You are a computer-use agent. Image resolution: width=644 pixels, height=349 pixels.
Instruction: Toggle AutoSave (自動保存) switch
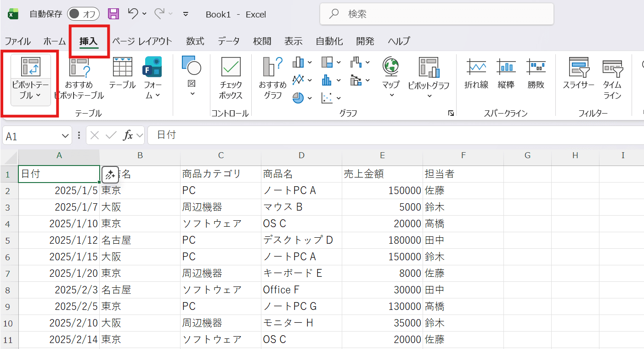pos(83,14)
